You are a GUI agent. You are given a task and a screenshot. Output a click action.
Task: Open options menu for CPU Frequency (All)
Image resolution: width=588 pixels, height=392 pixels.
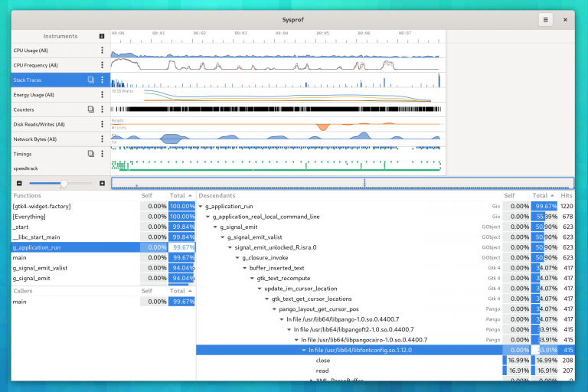coord(102,65)
